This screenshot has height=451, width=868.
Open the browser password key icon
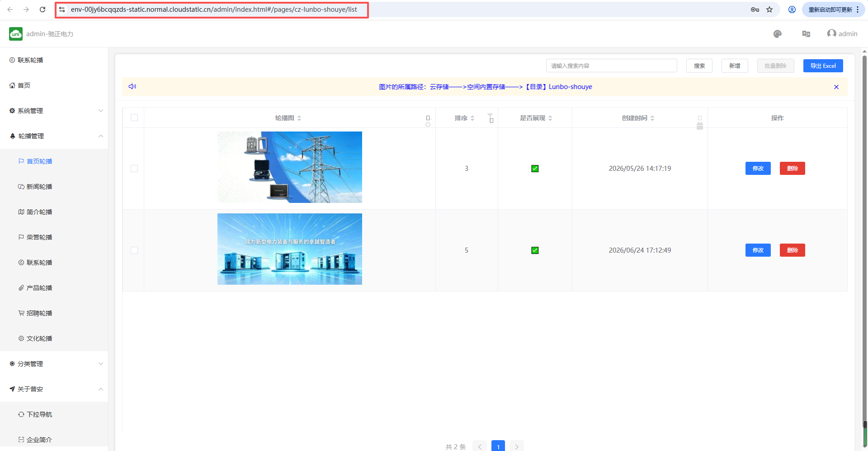click(x=755, y=9)
